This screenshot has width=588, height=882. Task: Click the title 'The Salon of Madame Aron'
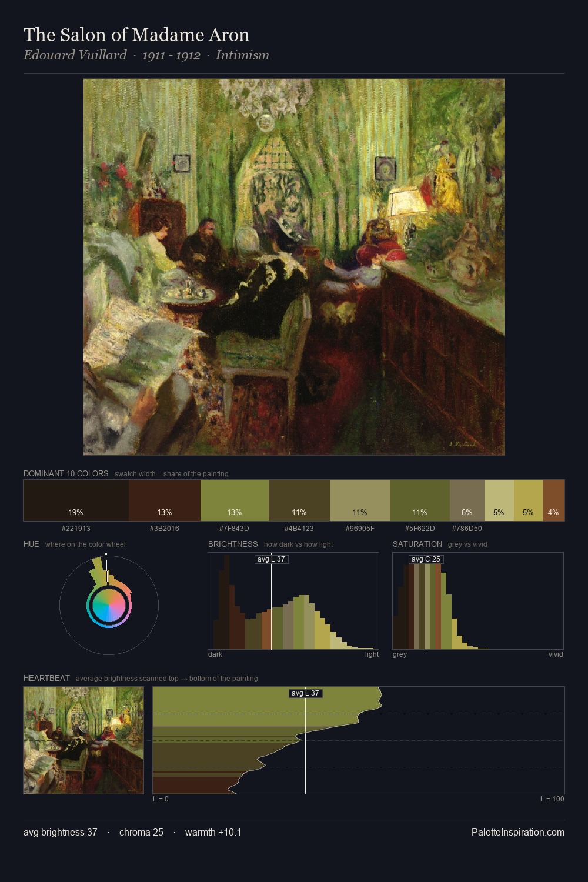tap(136, 35)
